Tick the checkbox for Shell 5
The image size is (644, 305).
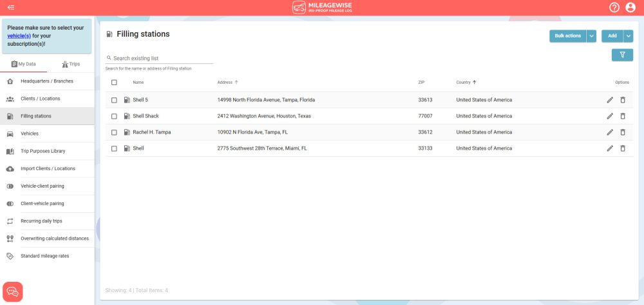coord(114,100)
